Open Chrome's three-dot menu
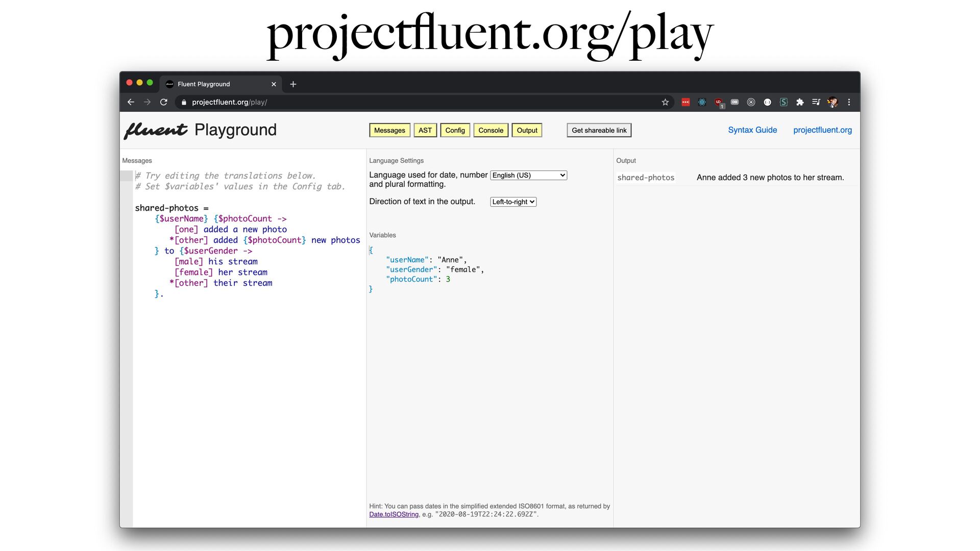 coord(849,102)
